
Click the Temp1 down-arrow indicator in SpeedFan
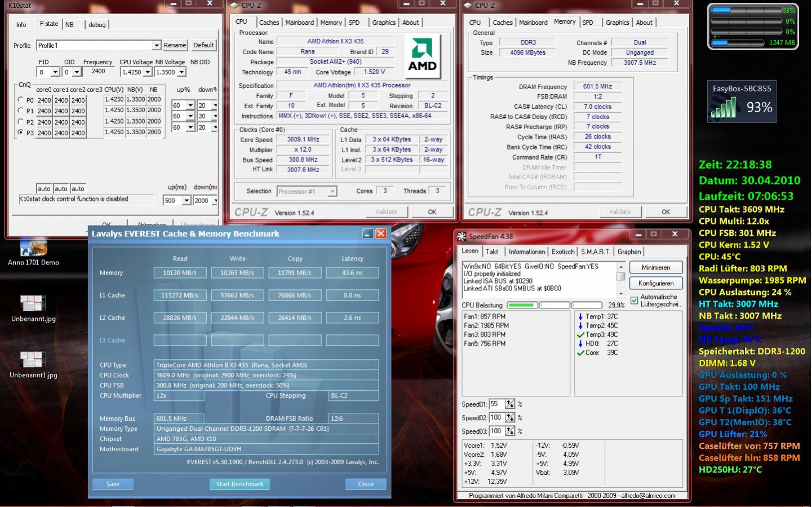click(x=580, y=317)
